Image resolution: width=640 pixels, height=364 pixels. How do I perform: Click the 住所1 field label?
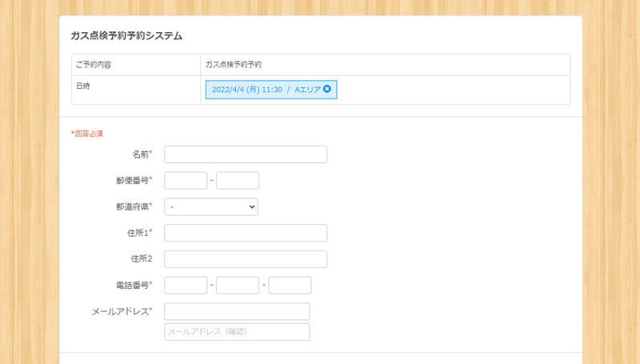tap(141, 233)
